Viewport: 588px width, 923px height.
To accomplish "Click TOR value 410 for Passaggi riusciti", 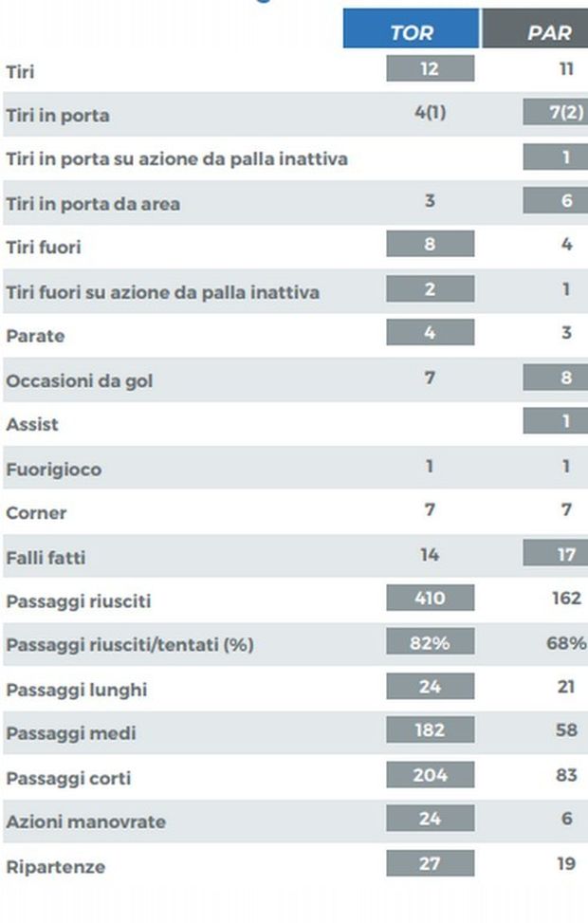I will point(431,598).
